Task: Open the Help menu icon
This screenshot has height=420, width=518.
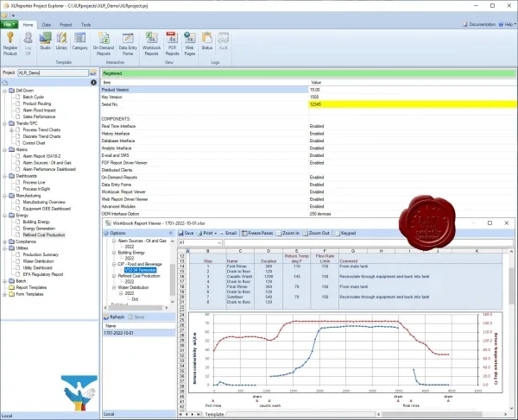Action: point(501,24)
